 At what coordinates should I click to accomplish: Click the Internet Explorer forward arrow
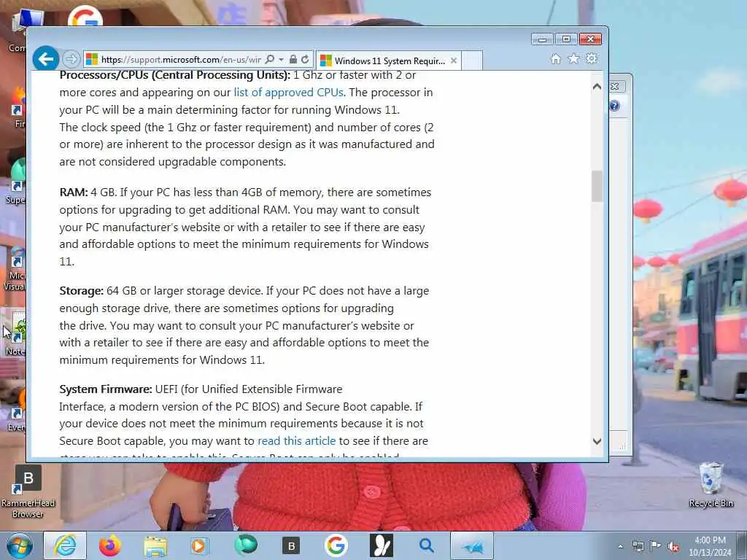click(71, 59)
